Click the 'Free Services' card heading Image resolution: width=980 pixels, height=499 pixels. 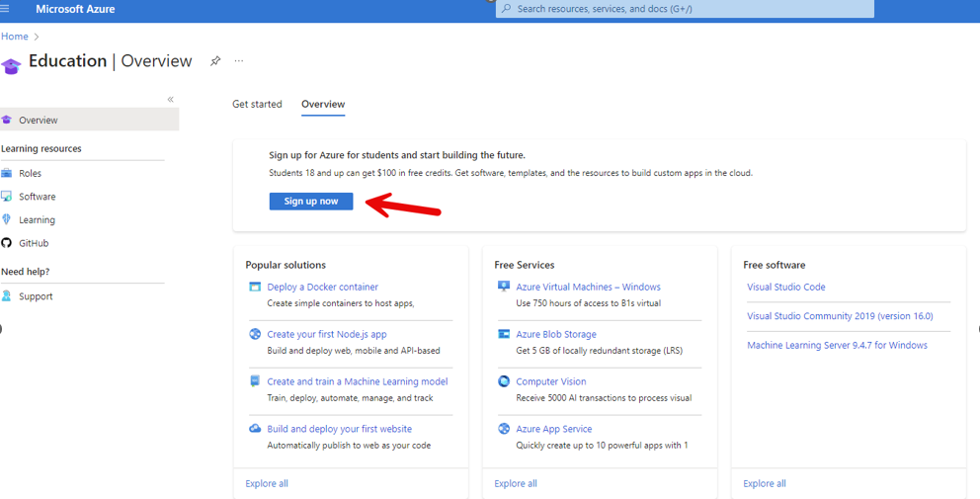[525, 265]
